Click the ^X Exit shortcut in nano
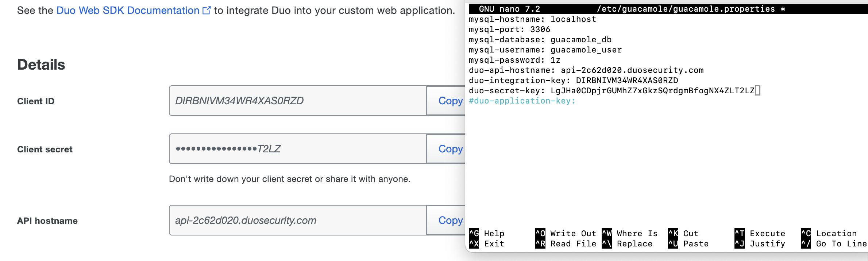868x261 pixels. [x=487, y=244]
